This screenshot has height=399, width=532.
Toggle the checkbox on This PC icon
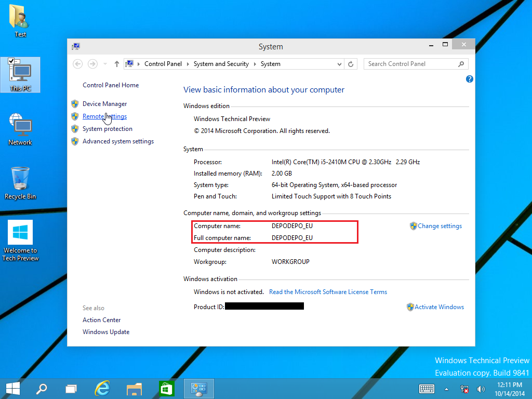click(11, 61)
